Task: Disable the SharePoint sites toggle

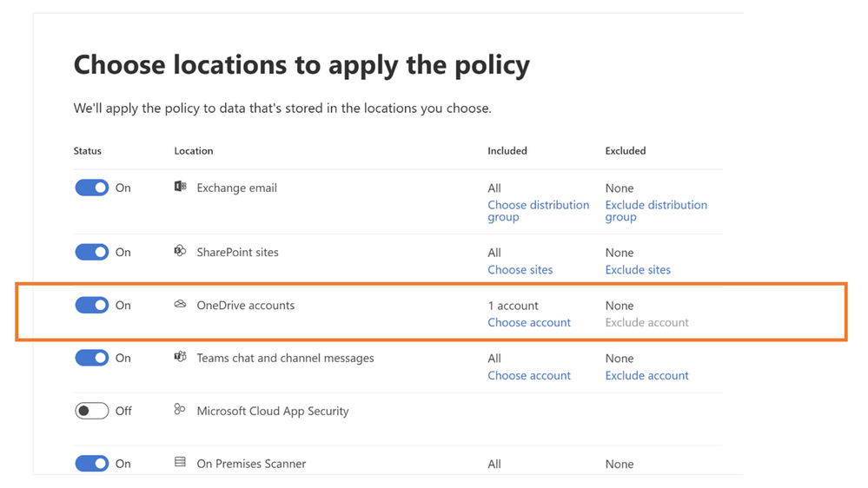Action: (x=91, y=252)
